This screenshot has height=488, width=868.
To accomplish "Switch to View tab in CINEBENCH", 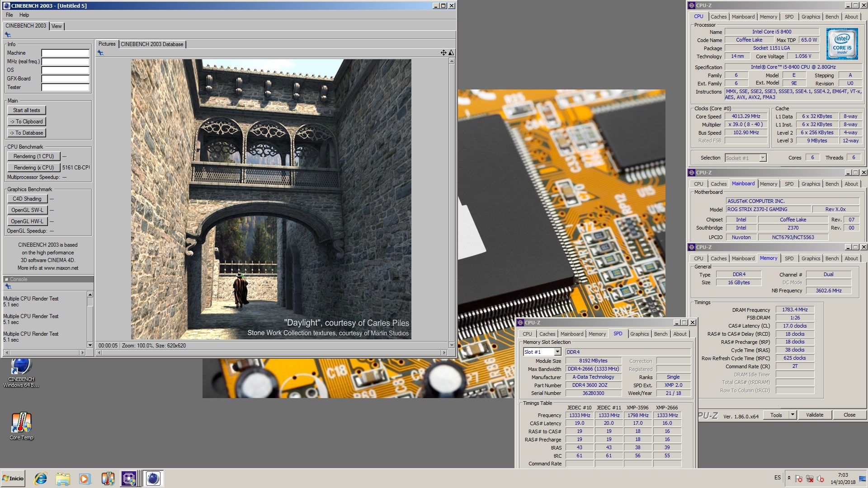I will [57, 26].
